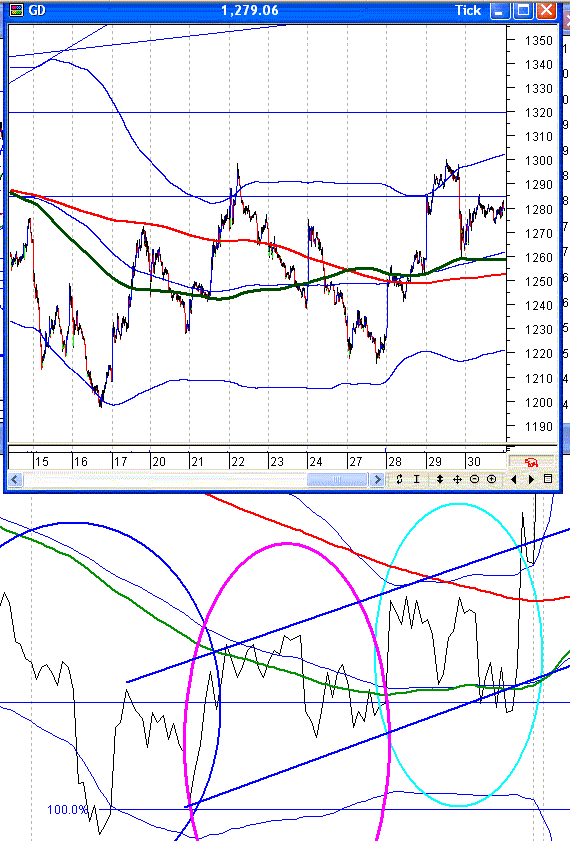Image resolution: width=570 pixels, height=841 pixels.
Task: Click the horizontal scrollbar thumb
Action: (337, 479)
